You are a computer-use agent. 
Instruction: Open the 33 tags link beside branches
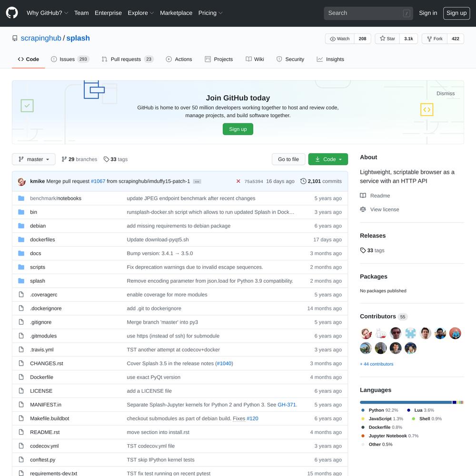tap(116, 159)
